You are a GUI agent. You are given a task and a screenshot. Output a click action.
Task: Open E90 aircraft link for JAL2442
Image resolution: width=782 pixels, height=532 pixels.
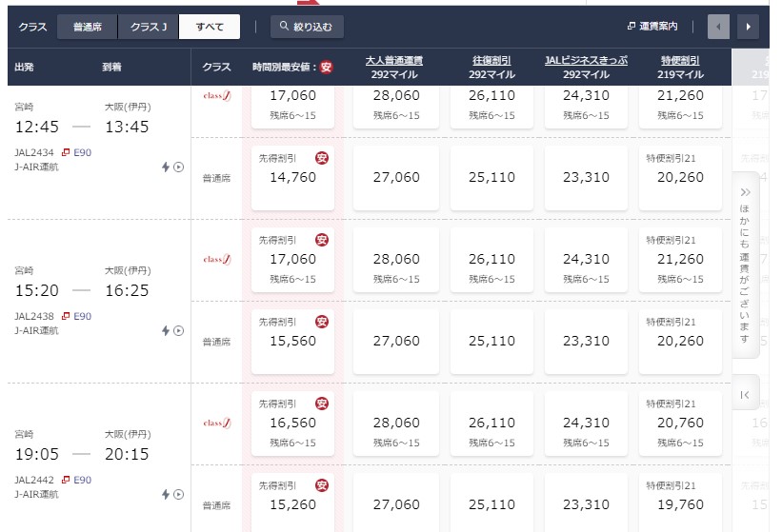tap(82, 480)
